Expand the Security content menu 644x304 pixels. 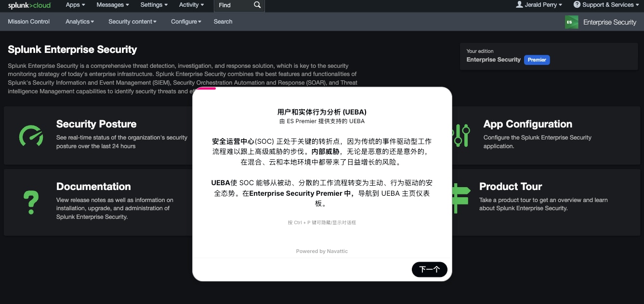132,22
